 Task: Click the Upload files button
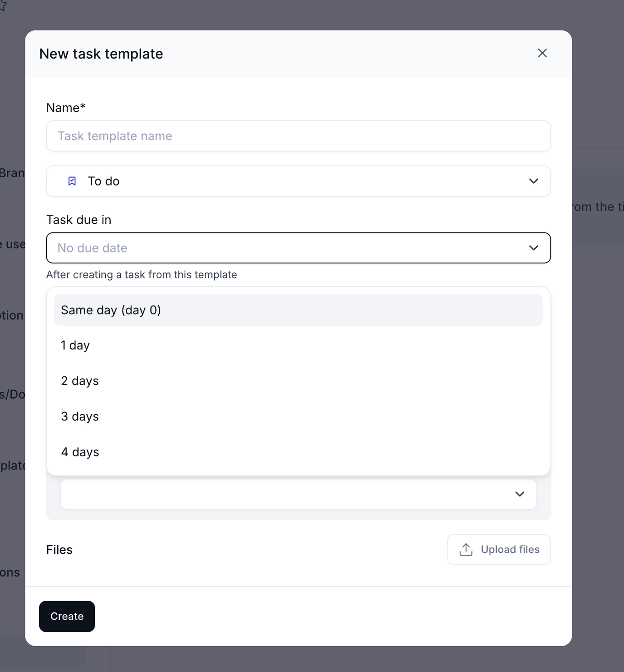pyautogui.click(x=499, y=549)
